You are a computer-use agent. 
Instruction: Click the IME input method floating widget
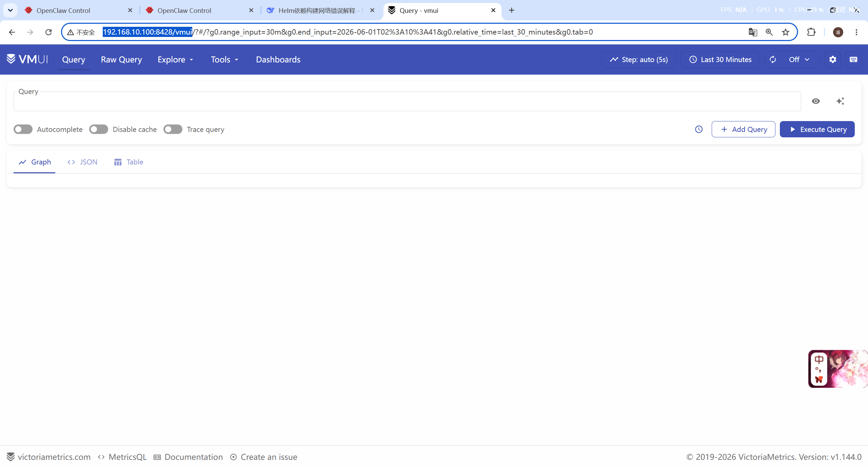(x=838, y=369)
